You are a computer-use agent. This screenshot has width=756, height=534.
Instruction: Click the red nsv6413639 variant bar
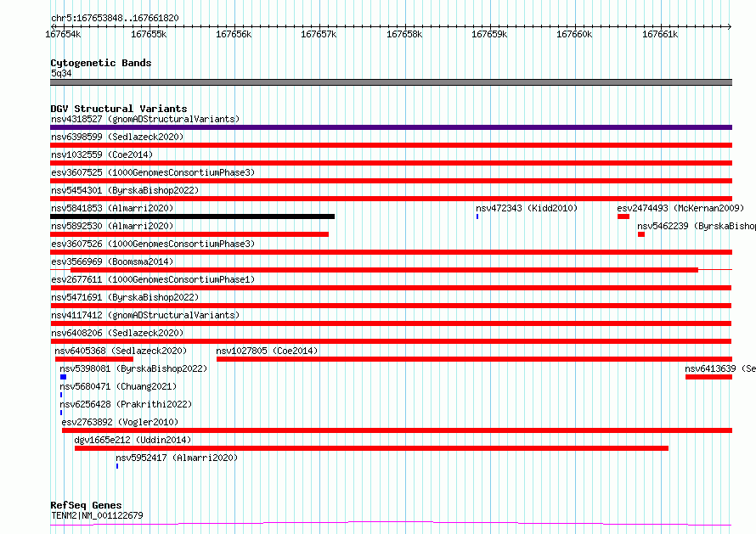708,377
